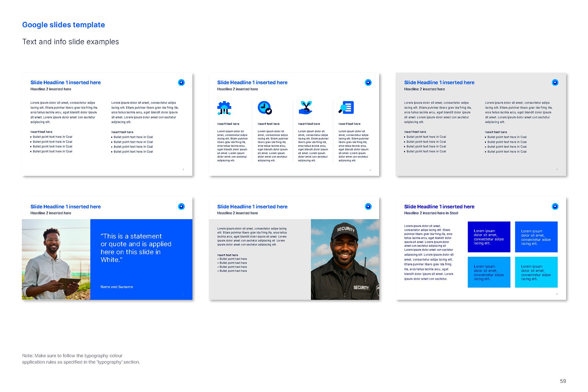Click the man holding tablet photo
The width and height of the screenshot is (588, 392).
[x=56, y=259]
